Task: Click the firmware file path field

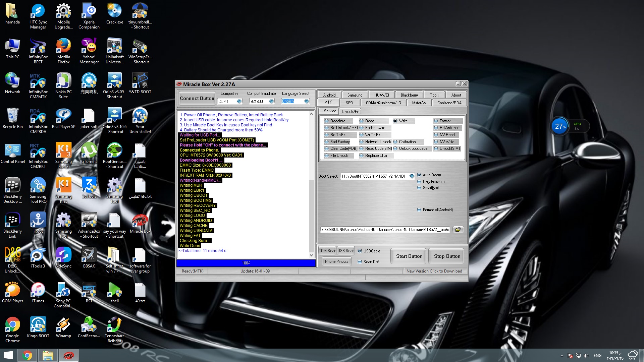Action: tap(385, 230)
